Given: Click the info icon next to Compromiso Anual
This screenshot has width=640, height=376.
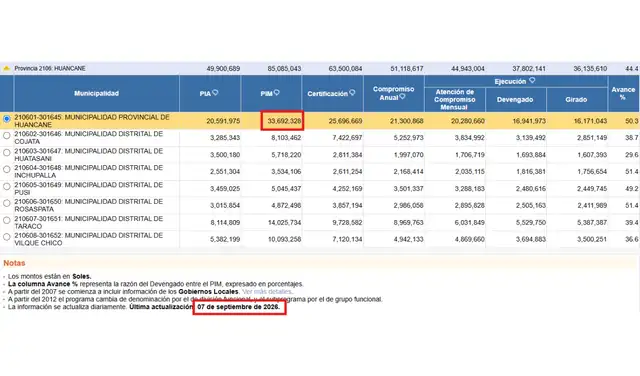Looking at the screenshot, I should point(402,97).
